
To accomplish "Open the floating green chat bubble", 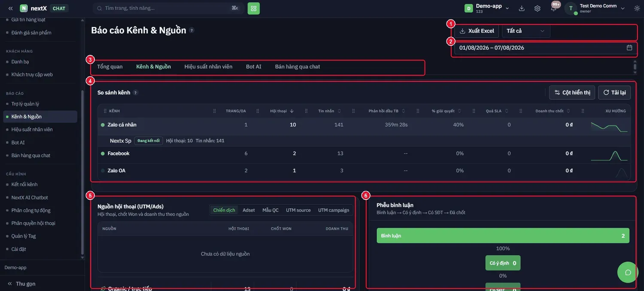I will (x=628, y=272).
